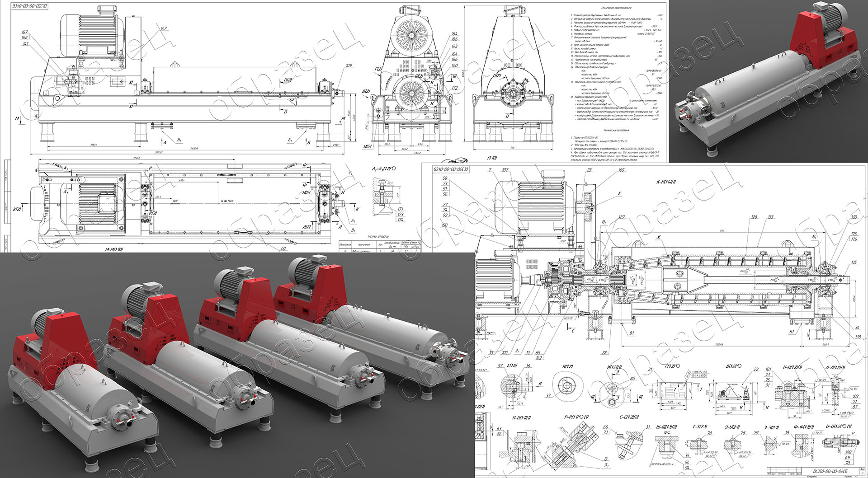The image size is (868, 478).
Task: Click callout number '129' near bearing
Action: click(621, 217)
